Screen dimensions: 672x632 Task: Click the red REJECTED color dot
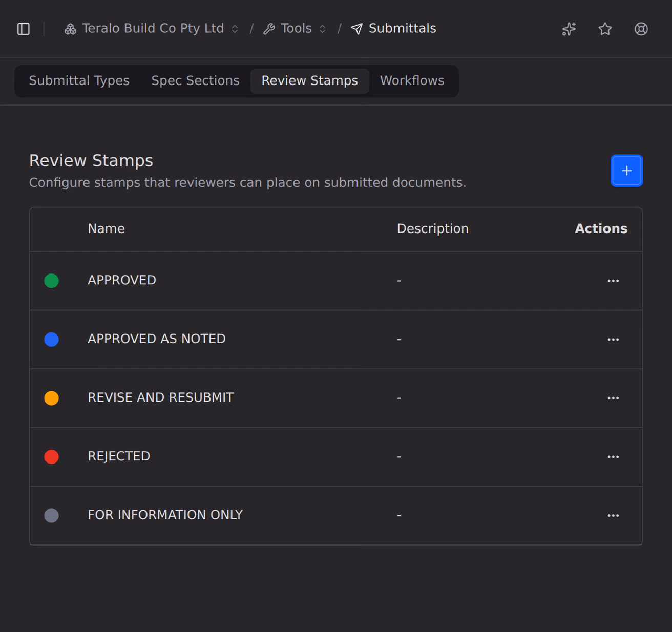click(x=51, y=456)
